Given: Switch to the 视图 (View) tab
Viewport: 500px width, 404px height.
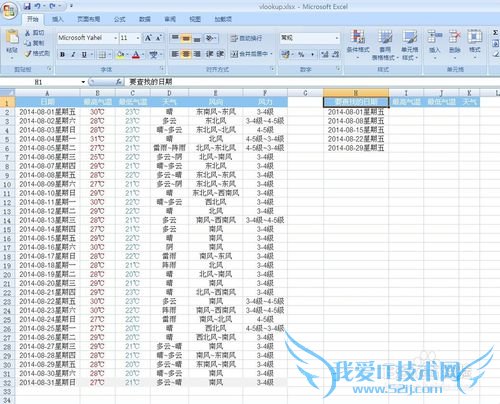Looking at the screenshot, I should coord(195,19).
